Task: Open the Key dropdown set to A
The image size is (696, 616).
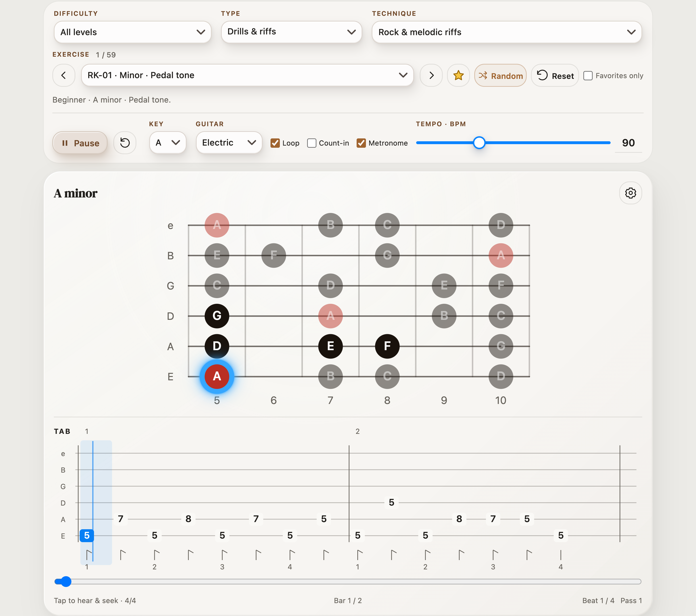Action: (168, 143)
